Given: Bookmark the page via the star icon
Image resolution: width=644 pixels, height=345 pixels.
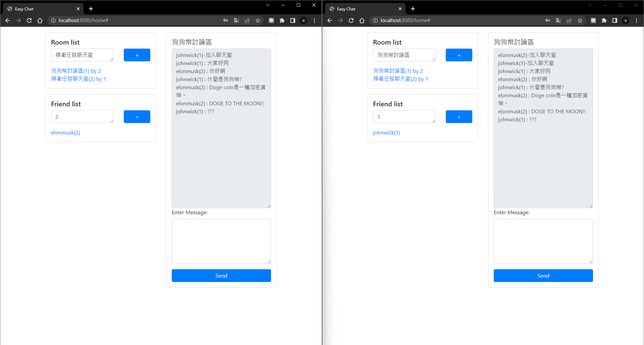Looking at the screenshot, I should 258,20.
